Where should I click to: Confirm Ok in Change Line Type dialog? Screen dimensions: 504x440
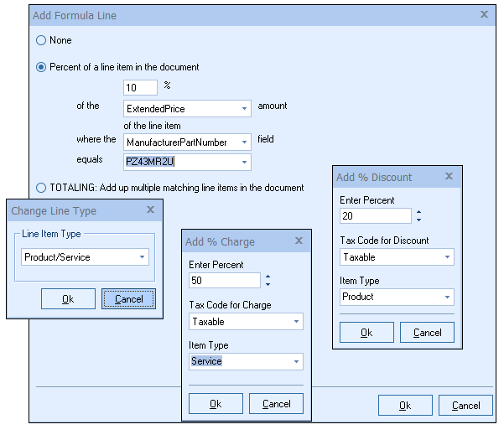click(68, 298)
